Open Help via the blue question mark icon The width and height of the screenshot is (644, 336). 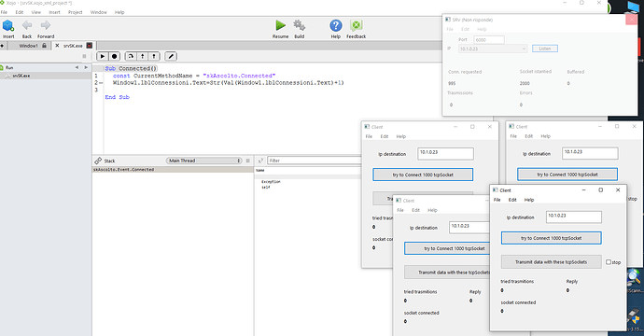336,25
